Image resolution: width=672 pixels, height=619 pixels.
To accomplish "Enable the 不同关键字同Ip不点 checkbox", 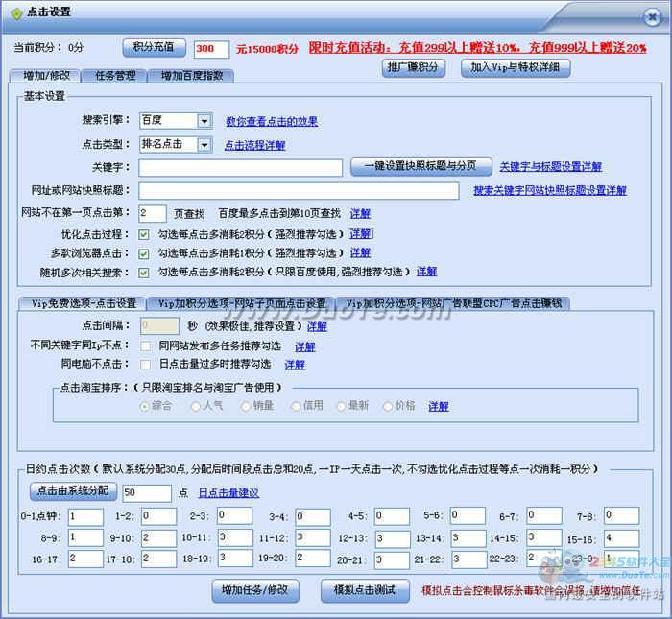I will (144, 345).
